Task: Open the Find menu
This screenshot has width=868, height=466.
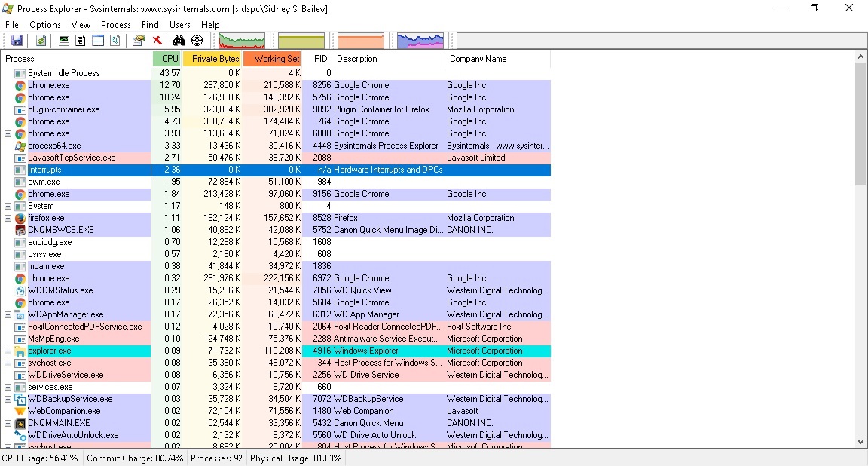Action: pyautogui.click(x=150, y=25)
